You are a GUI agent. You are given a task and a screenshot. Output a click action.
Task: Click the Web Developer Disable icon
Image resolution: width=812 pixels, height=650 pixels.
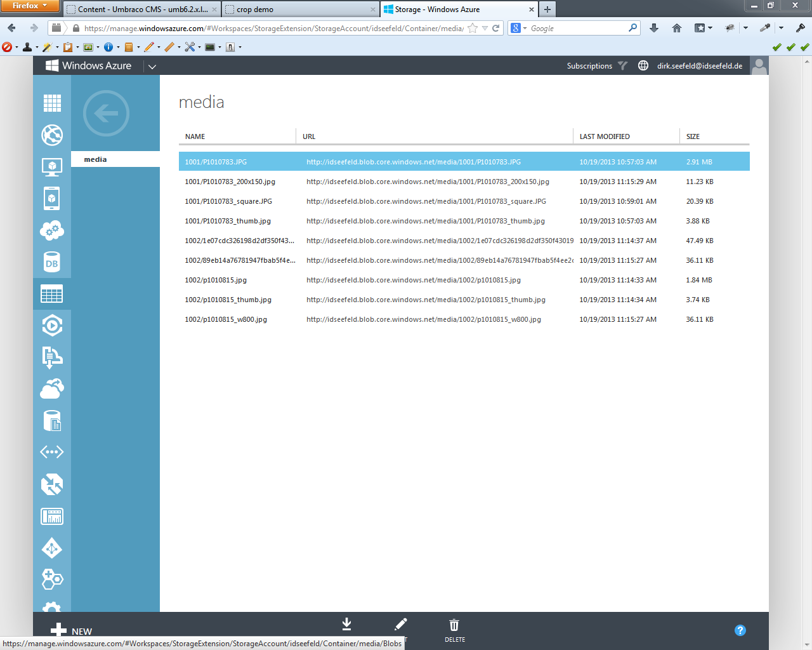(x=7, y=47)
